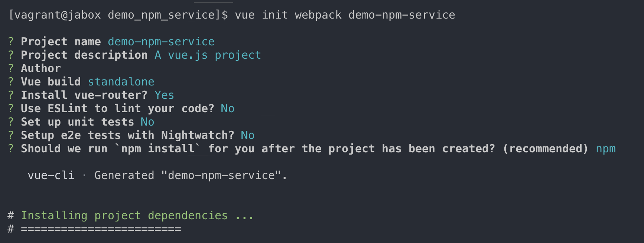The image size is (644, 243).
Task: Click the 'Use ESLint to lint your code?' question
Action: 117,108
